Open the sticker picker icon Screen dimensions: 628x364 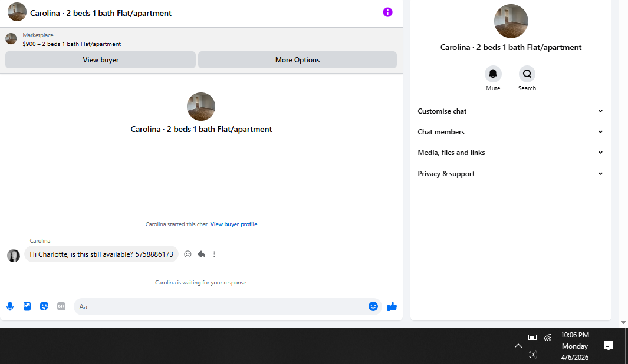pos(44,306)
